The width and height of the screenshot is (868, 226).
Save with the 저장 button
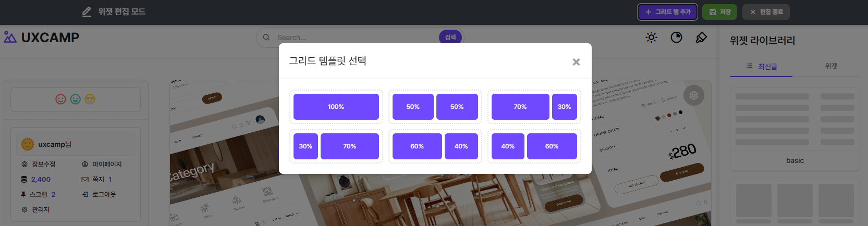719,12
